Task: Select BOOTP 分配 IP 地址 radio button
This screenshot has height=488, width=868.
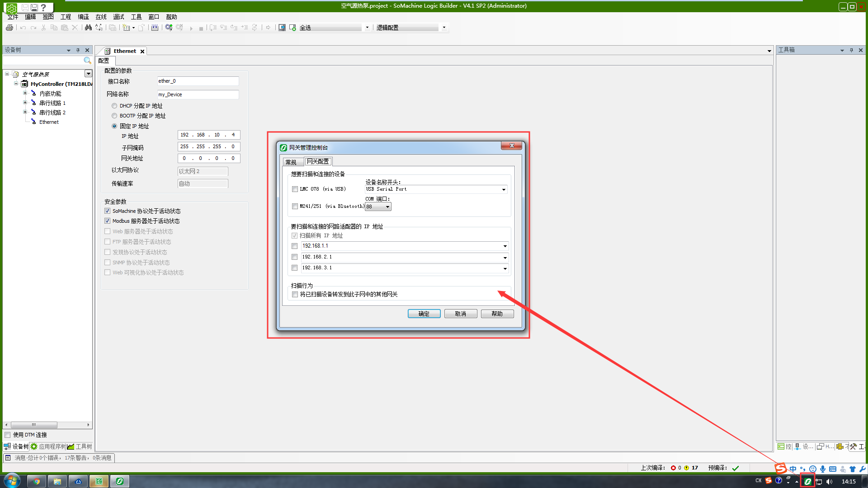Action: [x=114, y=116]
